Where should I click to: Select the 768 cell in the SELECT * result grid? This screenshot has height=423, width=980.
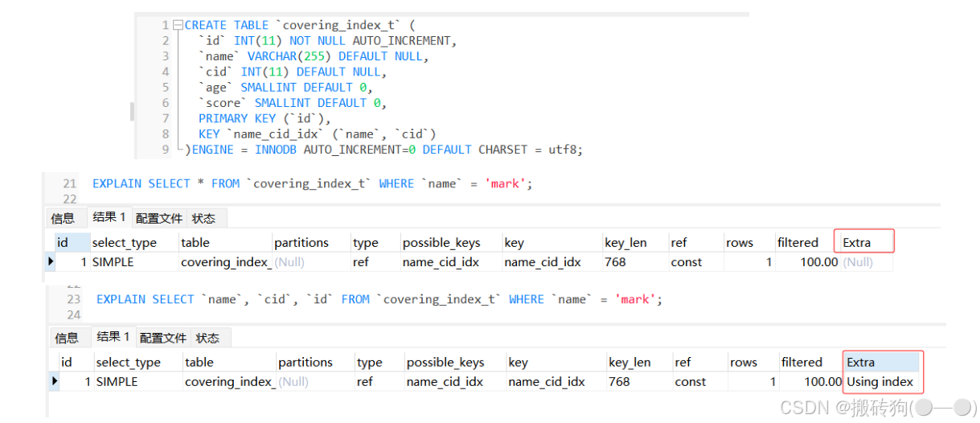tap(634, 261)
